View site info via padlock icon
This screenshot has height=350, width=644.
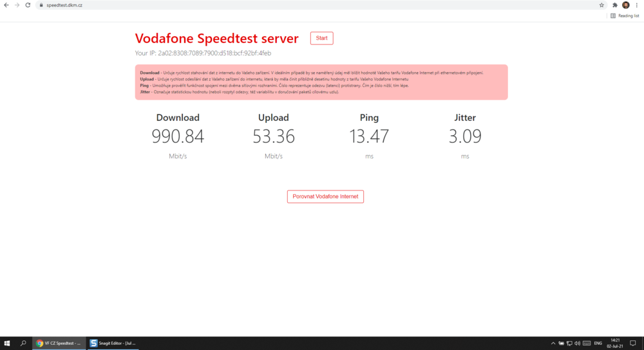40,5
